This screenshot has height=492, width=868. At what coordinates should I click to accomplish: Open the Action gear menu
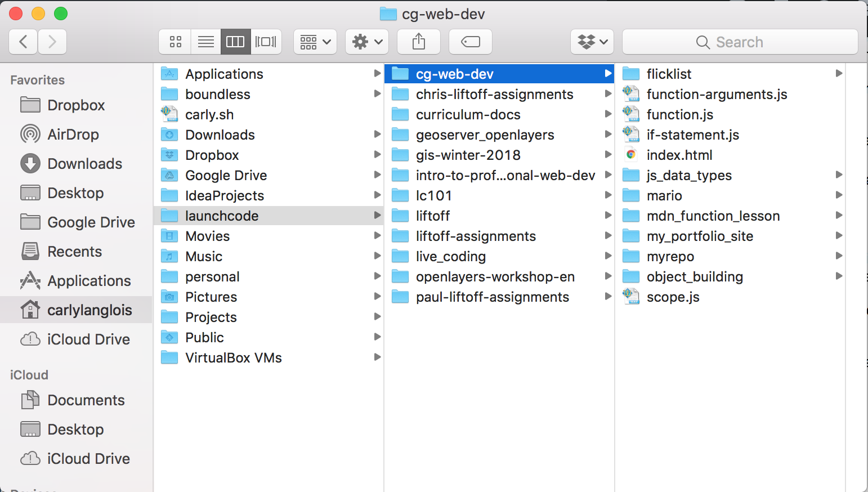tap(367, 42)
